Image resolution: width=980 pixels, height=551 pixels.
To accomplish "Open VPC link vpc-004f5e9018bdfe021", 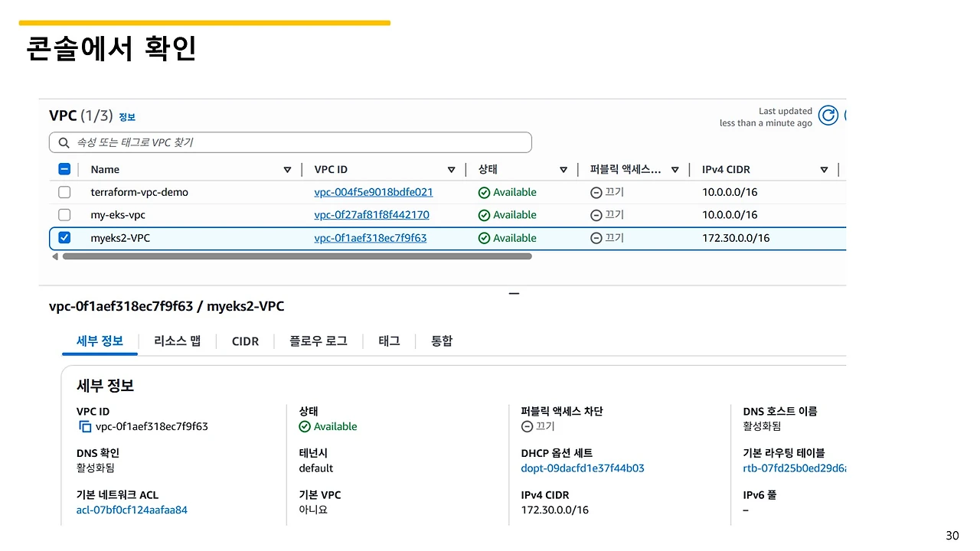I will point(374,192).
